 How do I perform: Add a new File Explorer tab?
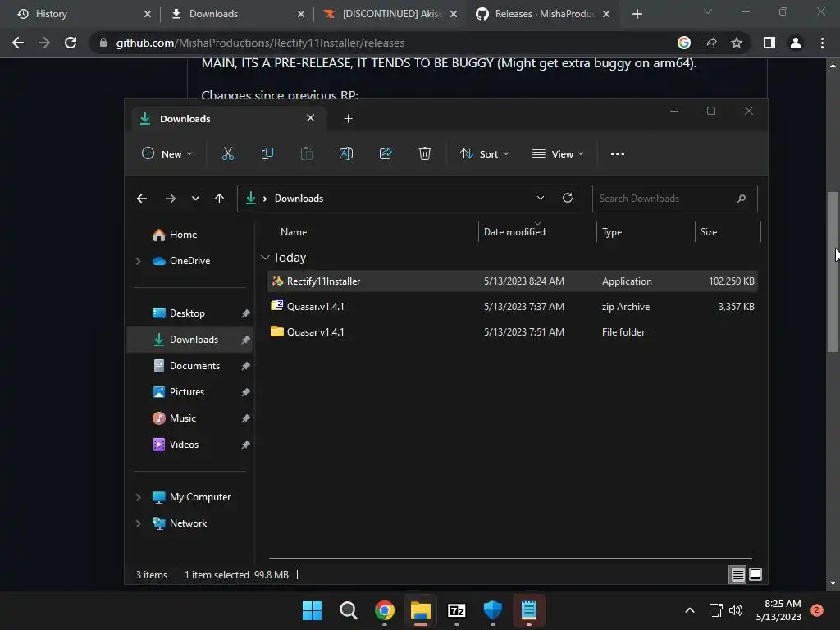348,118
